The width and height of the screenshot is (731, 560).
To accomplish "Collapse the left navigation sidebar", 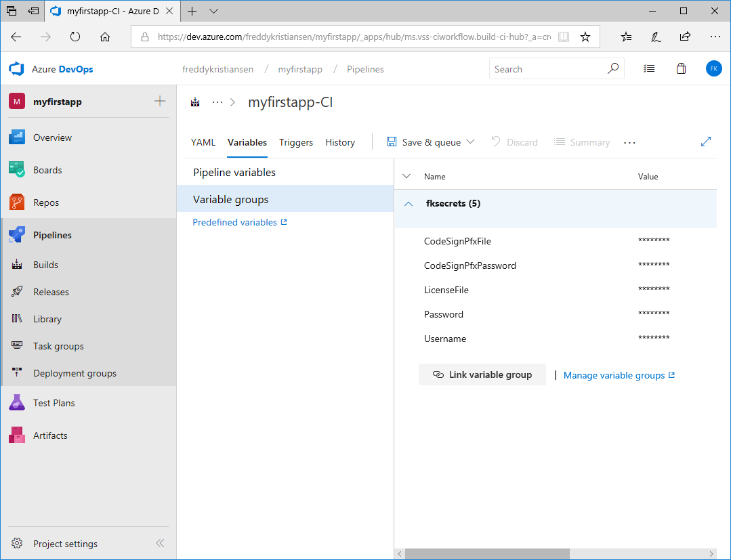I will (x=160, y=544).
